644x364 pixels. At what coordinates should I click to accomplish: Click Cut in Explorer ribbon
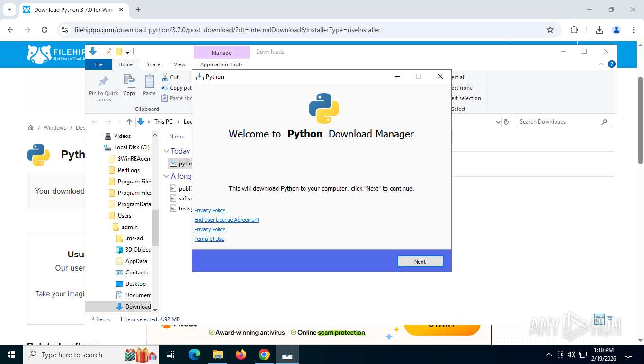pos(170,77)
